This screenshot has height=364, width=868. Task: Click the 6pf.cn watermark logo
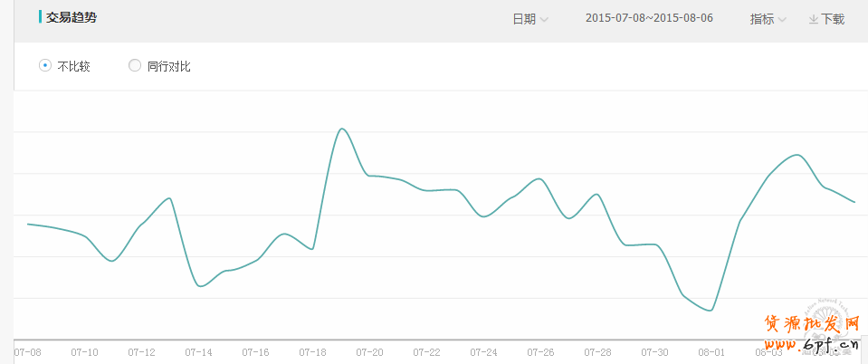click(812, 333)
